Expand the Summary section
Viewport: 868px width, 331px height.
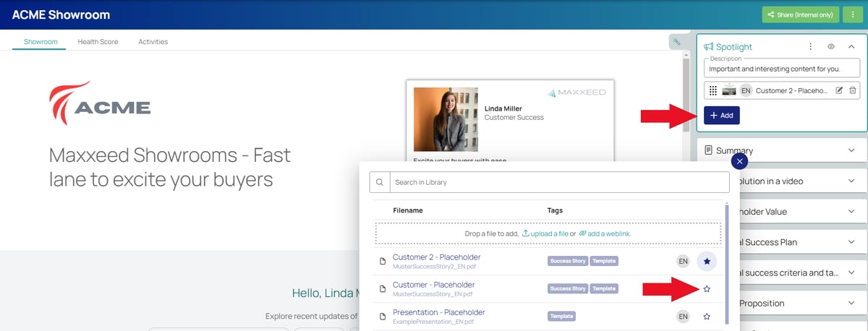tap(851, 150)
